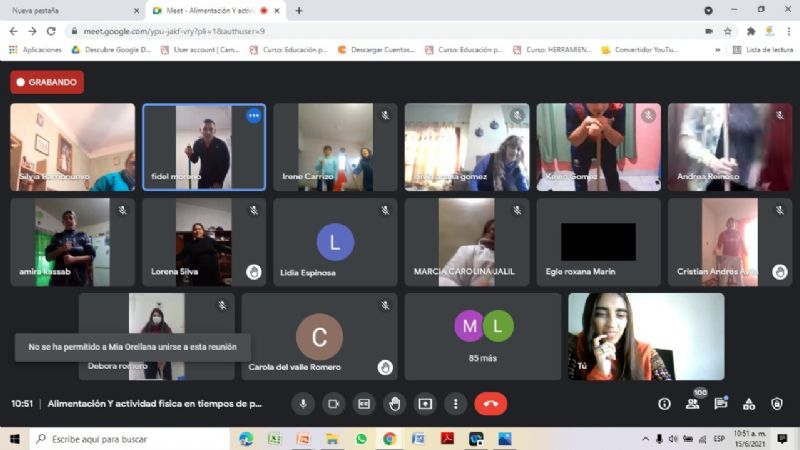Click the red hang up button

(490, 404)
